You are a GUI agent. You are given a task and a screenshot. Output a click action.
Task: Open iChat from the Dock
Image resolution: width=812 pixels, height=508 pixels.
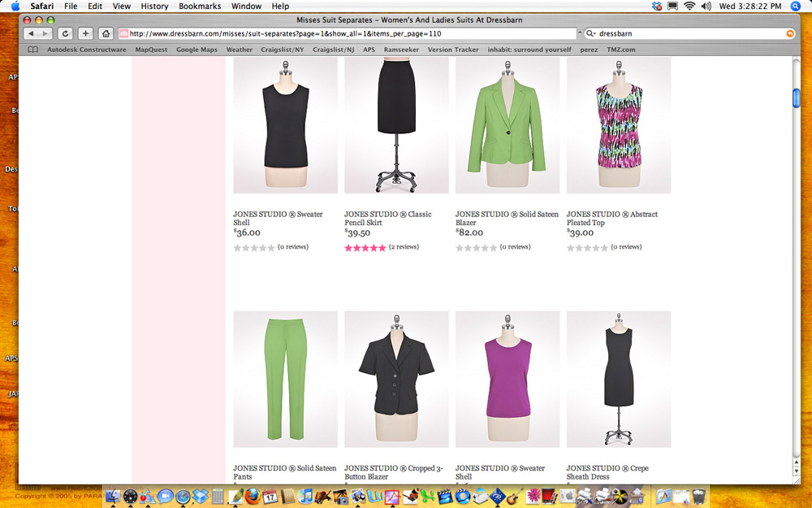point(165,496)
